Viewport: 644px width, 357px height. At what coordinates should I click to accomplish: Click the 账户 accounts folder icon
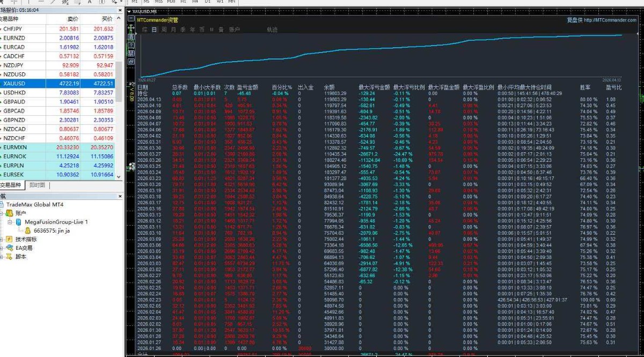(x=9, y=213)
